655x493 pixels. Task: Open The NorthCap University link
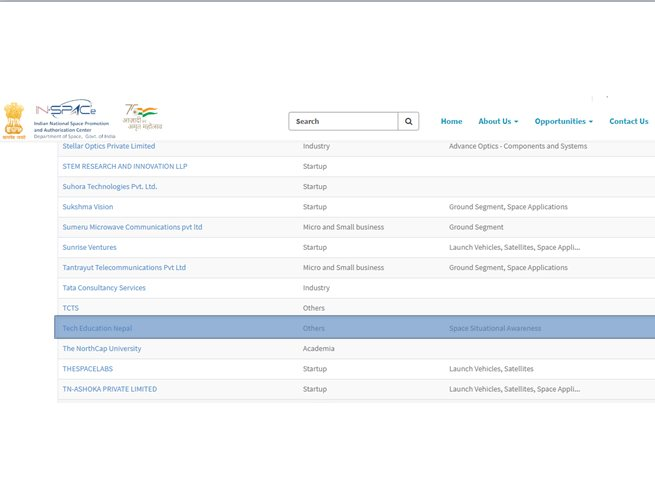[102, 348]
